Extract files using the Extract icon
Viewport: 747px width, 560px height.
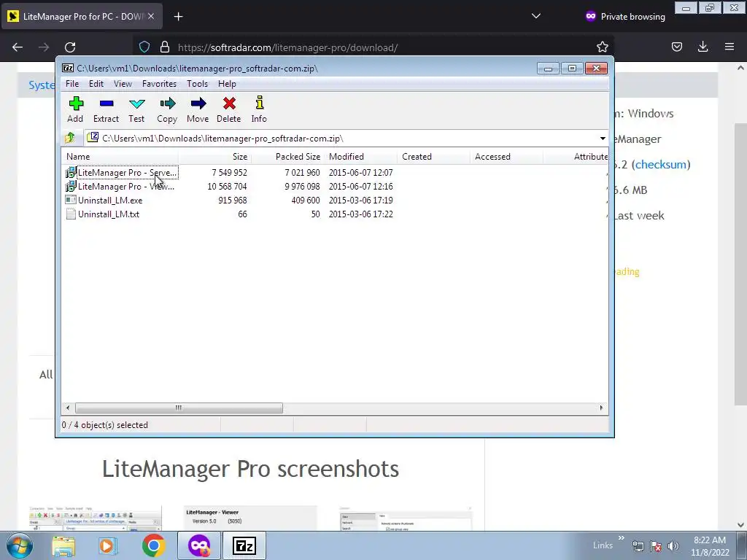pos(107,109)
